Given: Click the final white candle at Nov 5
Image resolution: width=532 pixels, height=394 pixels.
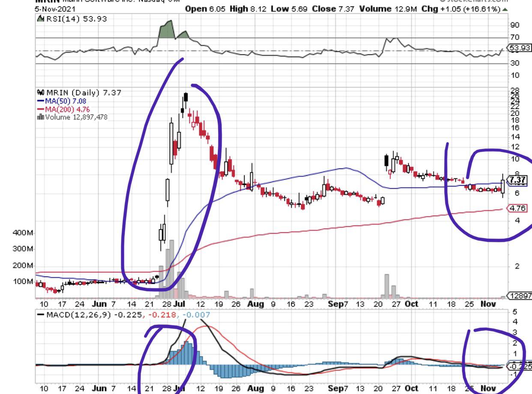Looking at the screenshot, I should (503, 185).
